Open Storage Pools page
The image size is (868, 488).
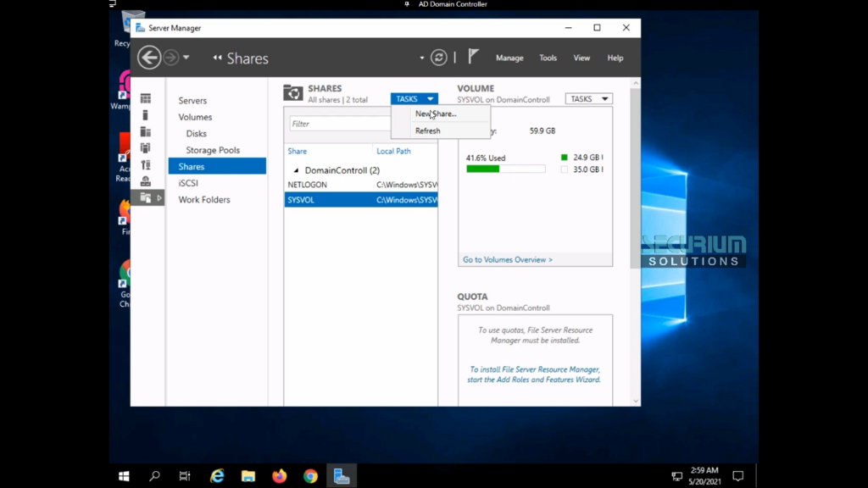pos(213,150)
